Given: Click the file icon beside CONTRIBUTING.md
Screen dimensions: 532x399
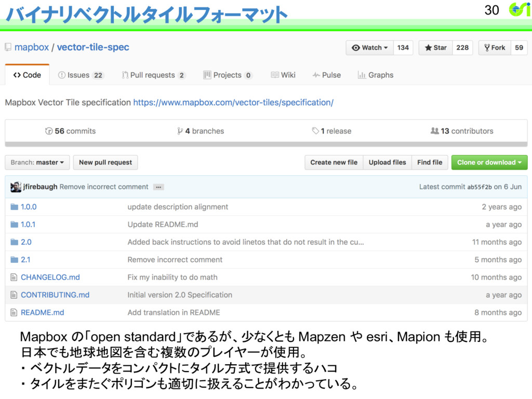Looking at the screenshot, I should point(14,295).
